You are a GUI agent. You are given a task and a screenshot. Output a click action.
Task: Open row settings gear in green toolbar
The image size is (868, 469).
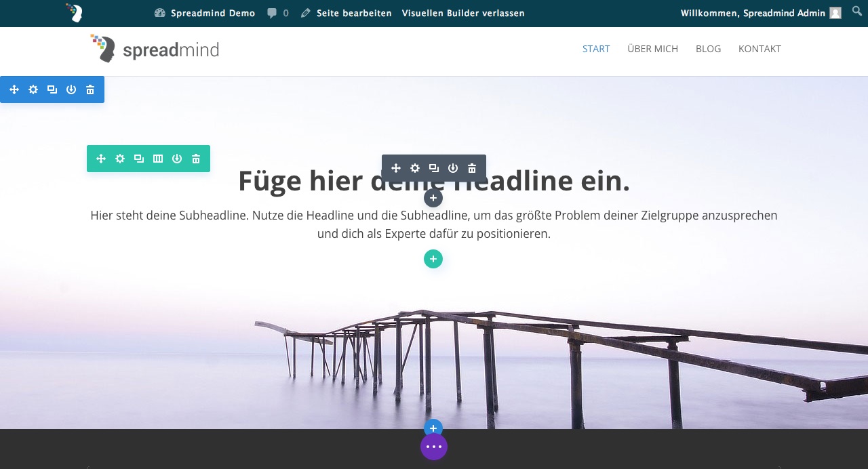pos(120,159)
